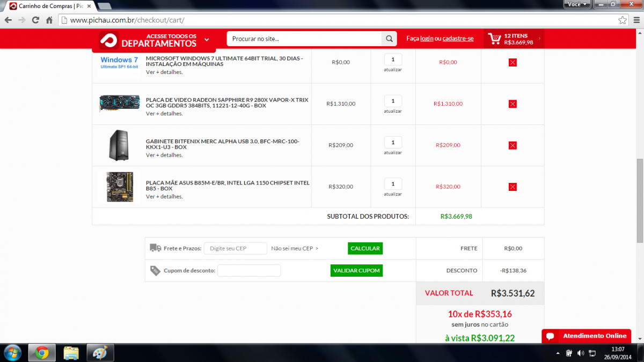Image resolution: width=644 pixels, height=362 pixels.
Task: Click atualizar under Radeon quantity
Action: (x=393, y=111)
